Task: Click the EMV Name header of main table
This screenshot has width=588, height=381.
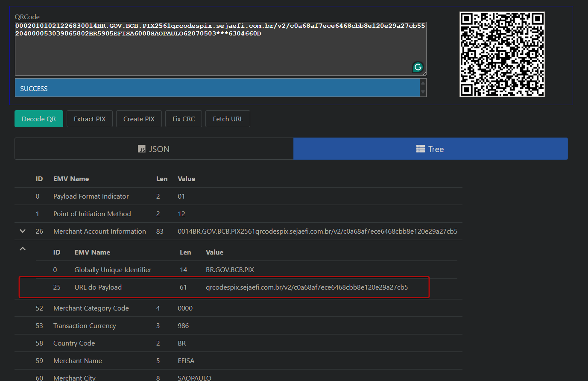Action: tap(71, 179)
